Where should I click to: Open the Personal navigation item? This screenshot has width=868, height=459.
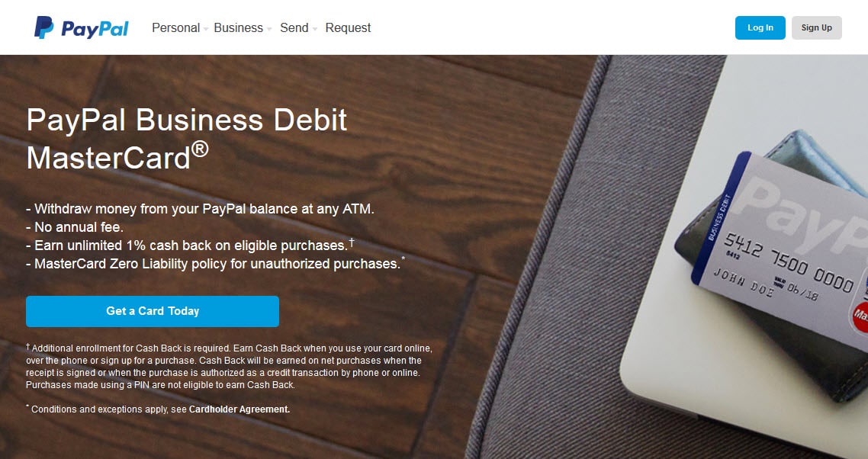[175, 27]
